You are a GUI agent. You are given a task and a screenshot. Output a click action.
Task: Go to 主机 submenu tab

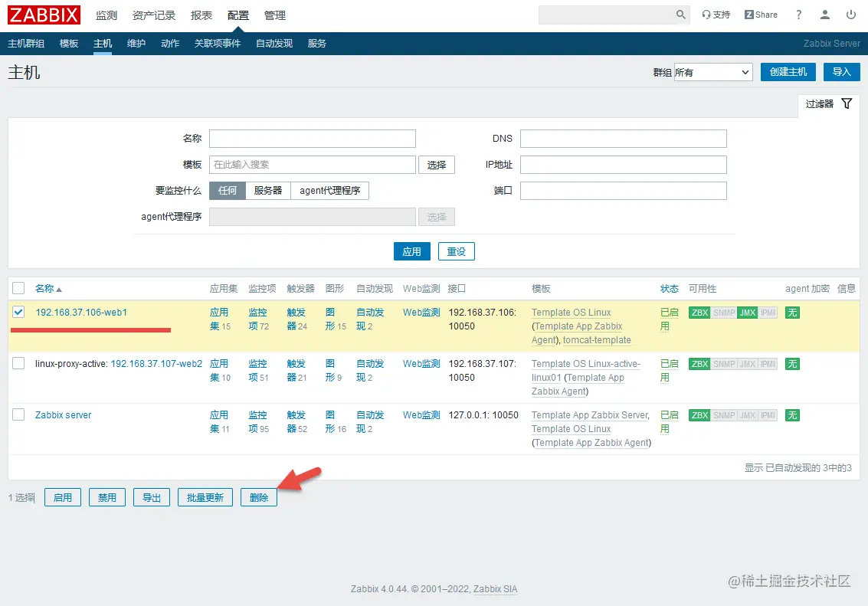pos(103,43)
